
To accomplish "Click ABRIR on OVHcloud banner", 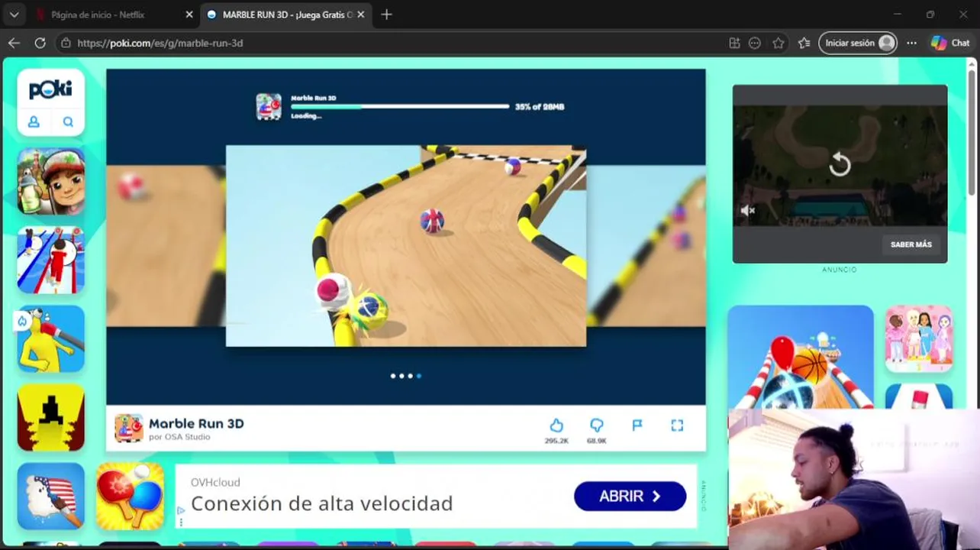I will tap(630, 497).
